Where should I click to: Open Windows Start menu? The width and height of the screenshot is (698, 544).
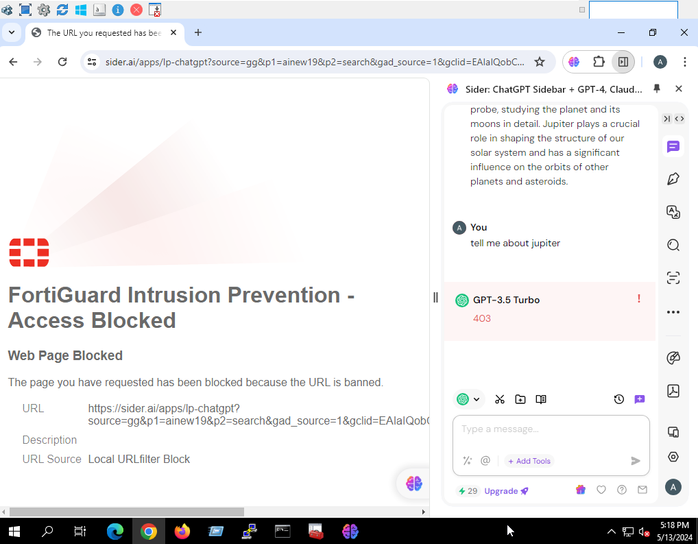[14, 531]
